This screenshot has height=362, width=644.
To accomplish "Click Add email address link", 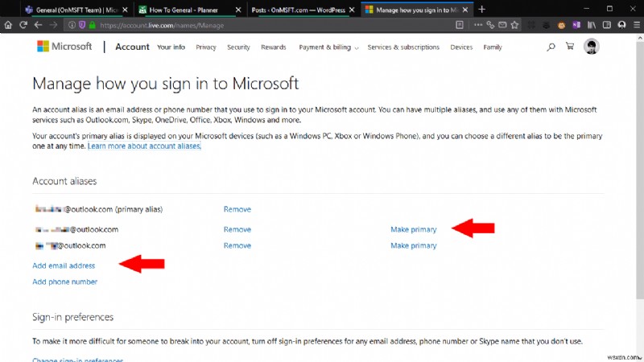I will (64, 265).
